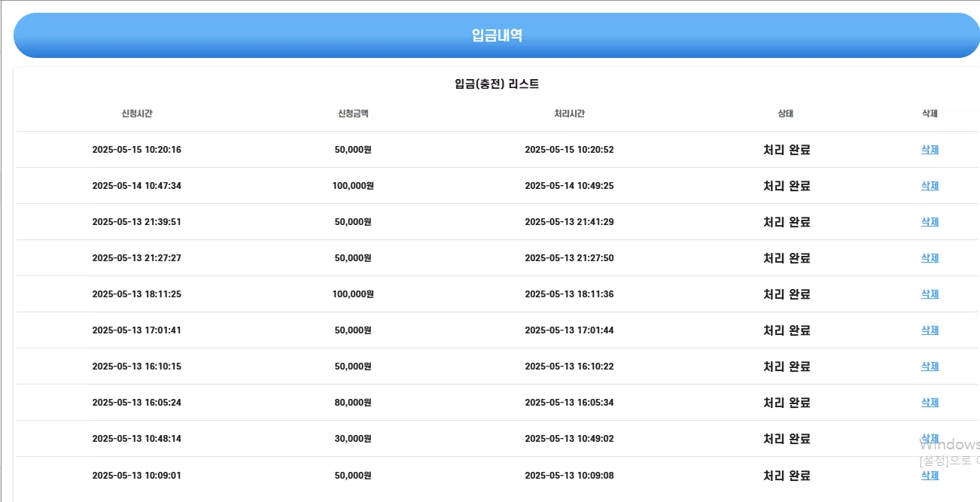Click the 상태 column header
Screen dimensions: 980x502
pos(786,114)
